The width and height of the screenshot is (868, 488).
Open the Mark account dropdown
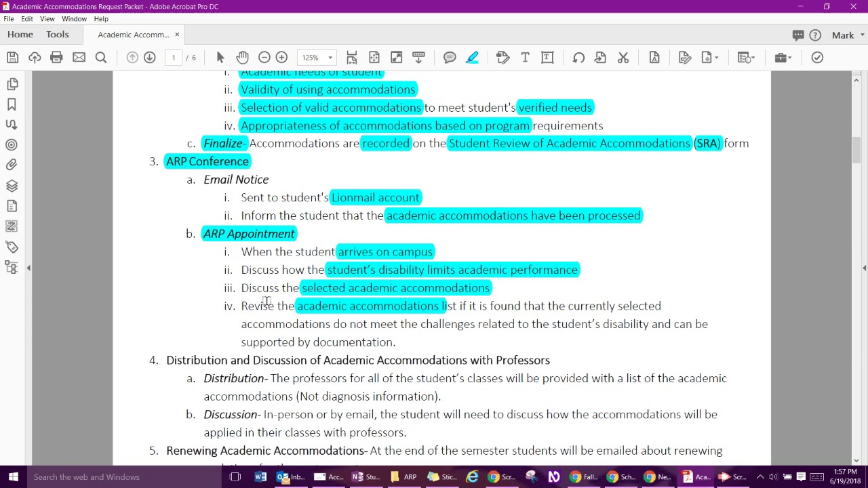tap(848, 35)
